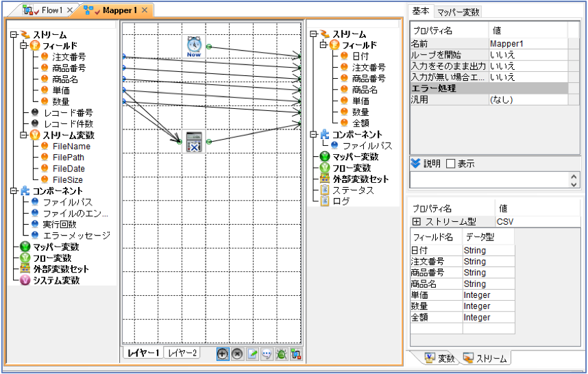
Task: Select the FileSize stream variable
Action: (67, 179)
